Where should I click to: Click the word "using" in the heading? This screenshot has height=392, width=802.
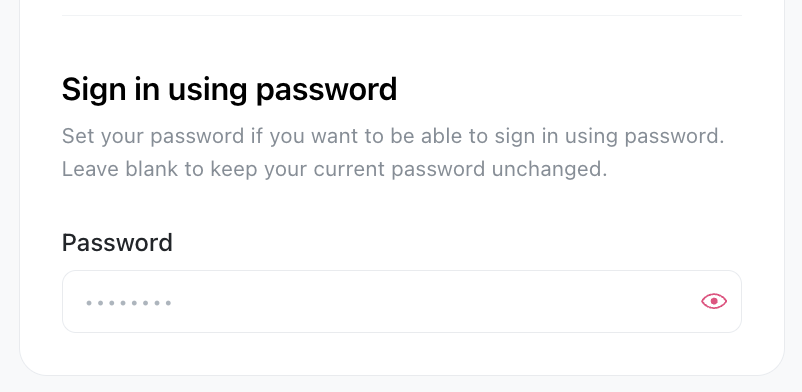point(208,91)
